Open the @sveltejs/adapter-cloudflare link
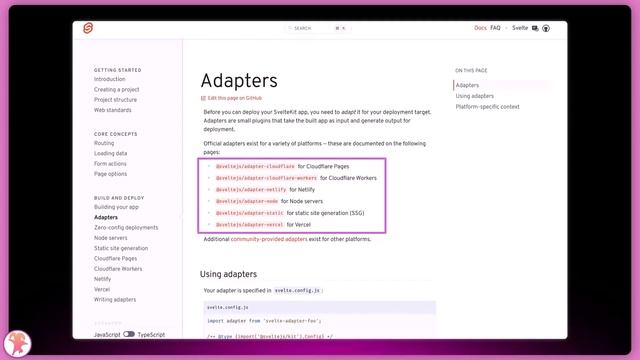Viewport: 640px width, 360px height. [x=255, y=167]
